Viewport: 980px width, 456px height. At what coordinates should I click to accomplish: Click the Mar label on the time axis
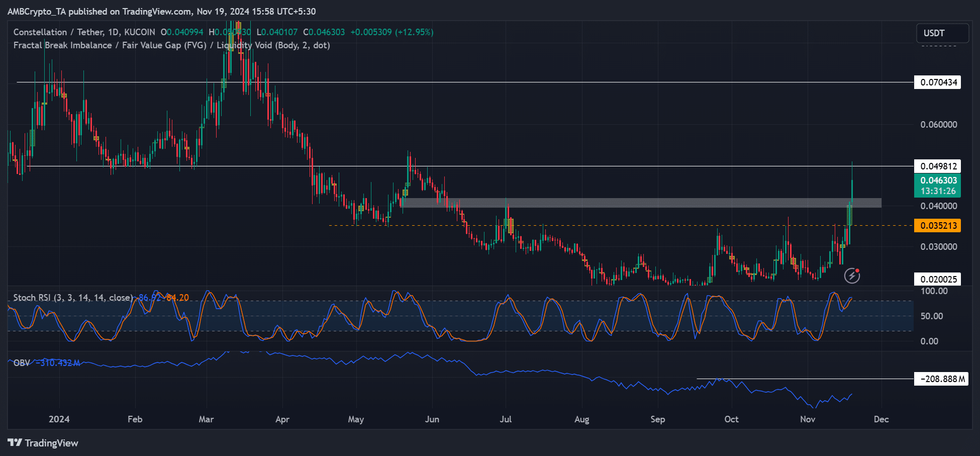coord(207,419)
